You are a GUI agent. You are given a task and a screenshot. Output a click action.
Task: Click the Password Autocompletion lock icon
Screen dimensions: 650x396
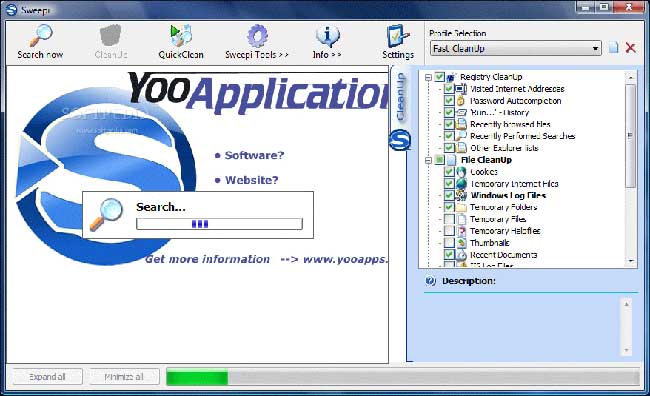pyautogui.click(x=461, y=101)
